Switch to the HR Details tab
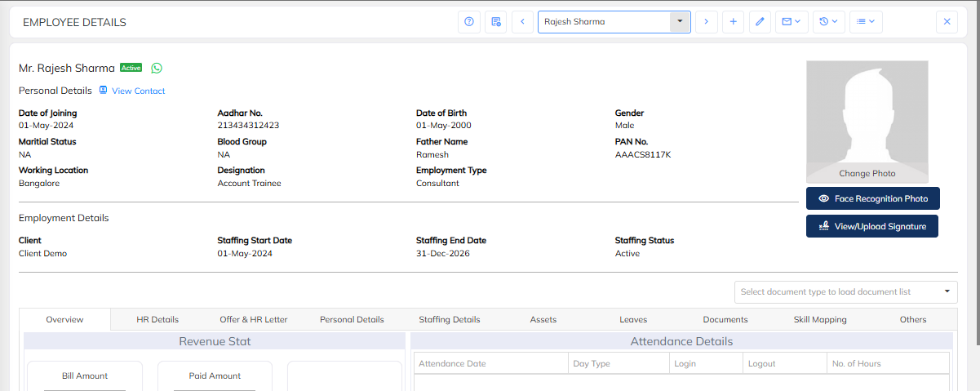Viewport: 980px width, 391px height. (157, 319)
